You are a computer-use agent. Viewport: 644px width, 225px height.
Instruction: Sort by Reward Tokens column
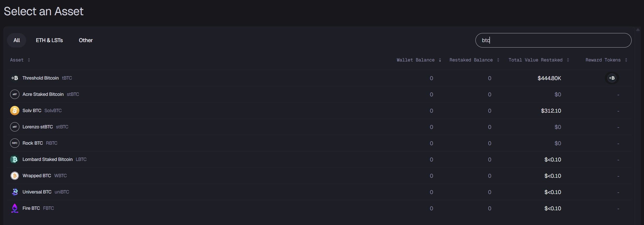[626, 60]
